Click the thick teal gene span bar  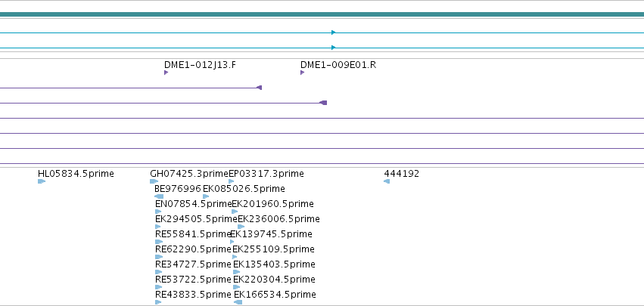pos(322,15)
